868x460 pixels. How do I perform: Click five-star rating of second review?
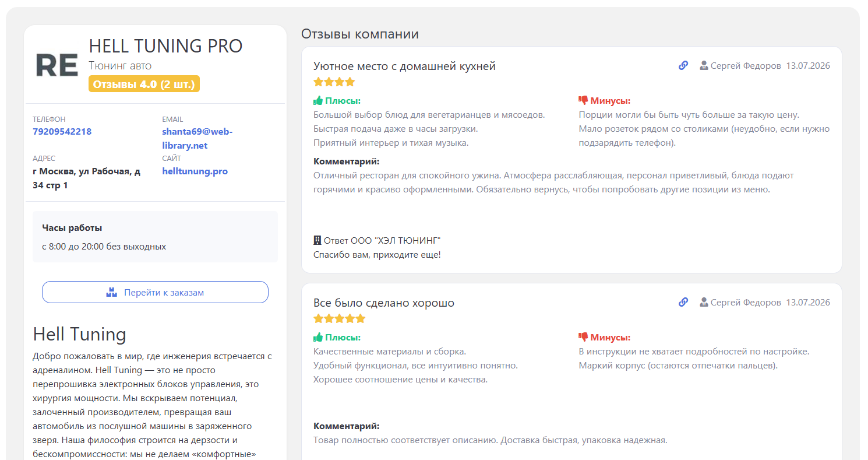click(339, 319)
